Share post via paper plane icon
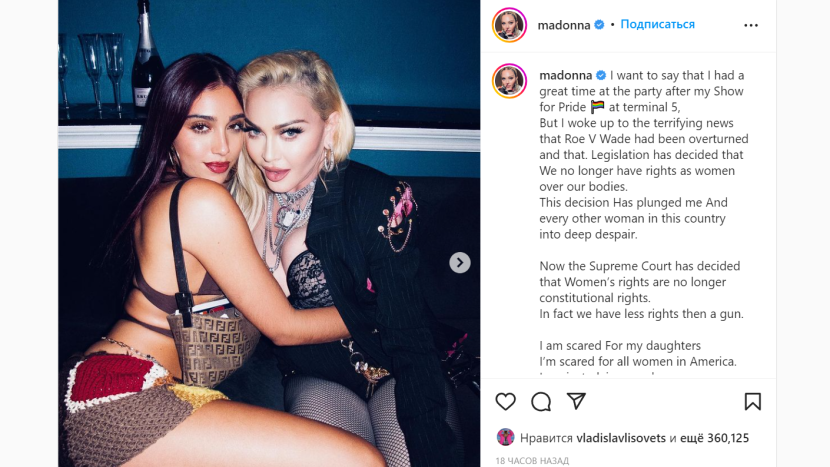The image size is (830, 467). pos(576,401)
